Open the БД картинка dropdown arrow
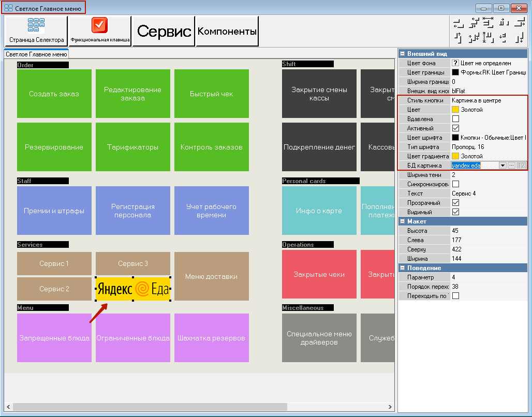 (x=503, y=166)
